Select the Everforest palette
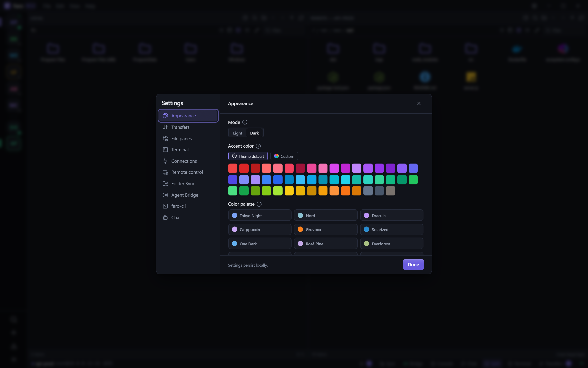Screen dimensions: 588x368 pos(392,244)
